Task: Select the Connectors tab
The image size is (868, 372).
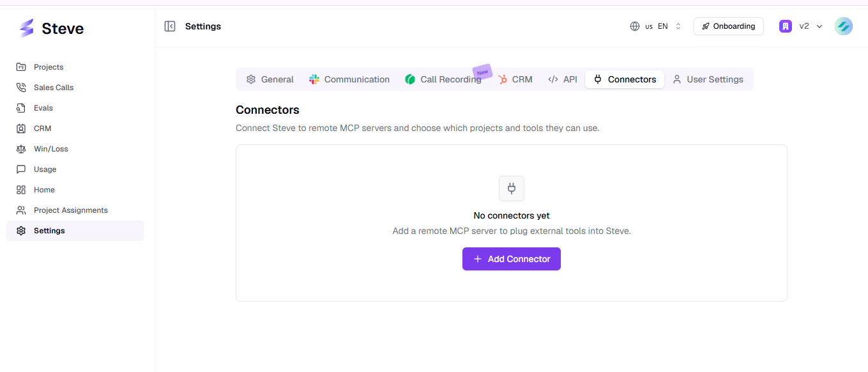Action: pyautogui.click(x=625, y=79)
